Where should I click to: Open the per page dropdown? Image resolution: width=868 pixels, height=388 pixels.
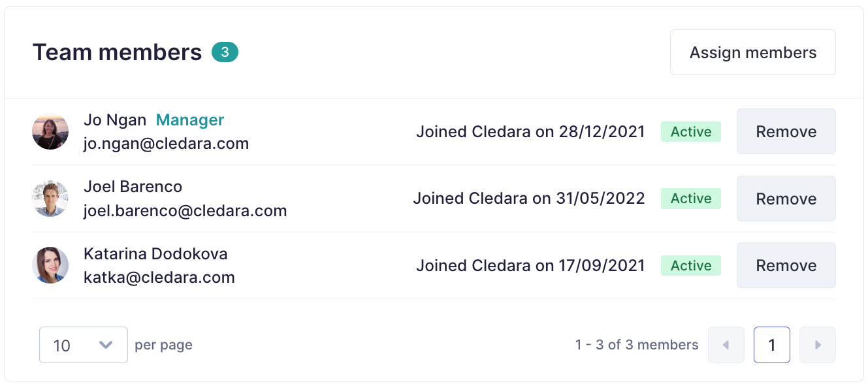[x=84, y=345]
